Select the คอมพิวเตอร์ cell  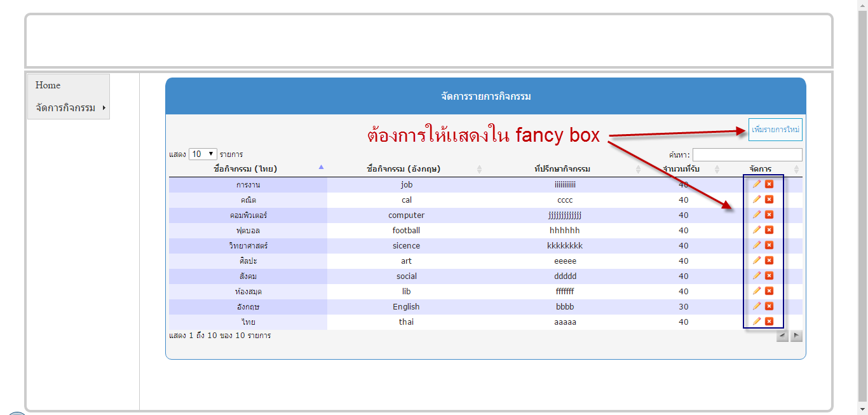click(248, 215)
